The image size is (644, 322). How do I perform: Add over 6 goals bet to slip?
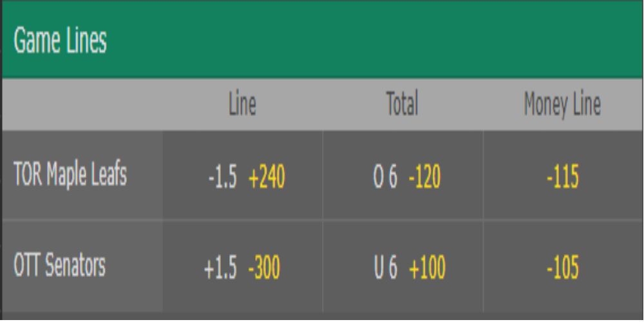[403, 175]
